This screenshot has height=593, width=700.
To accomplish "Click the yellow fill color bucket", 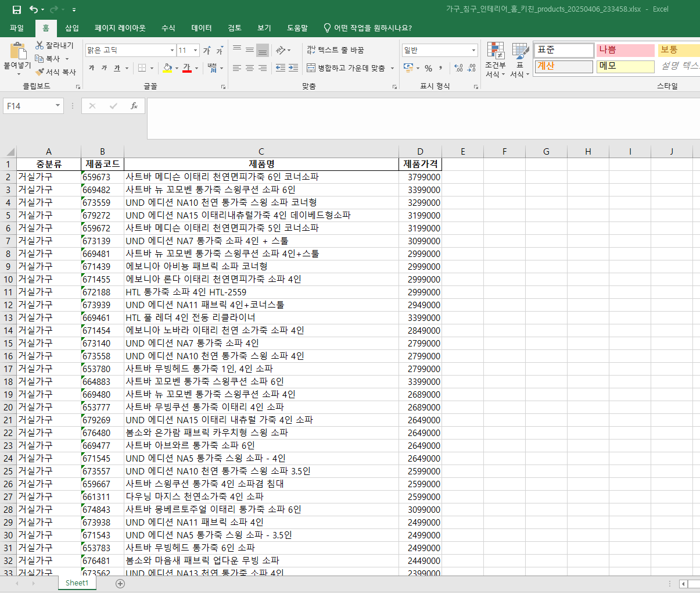I will [x=167, y=68].
